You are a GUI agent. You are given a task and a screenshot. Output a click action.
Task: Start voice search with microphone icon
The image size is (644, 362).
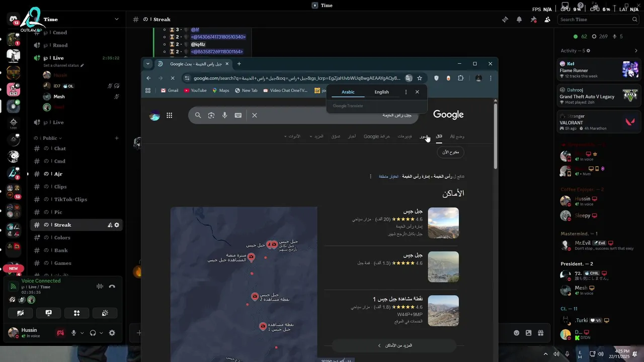coord(224,115)
